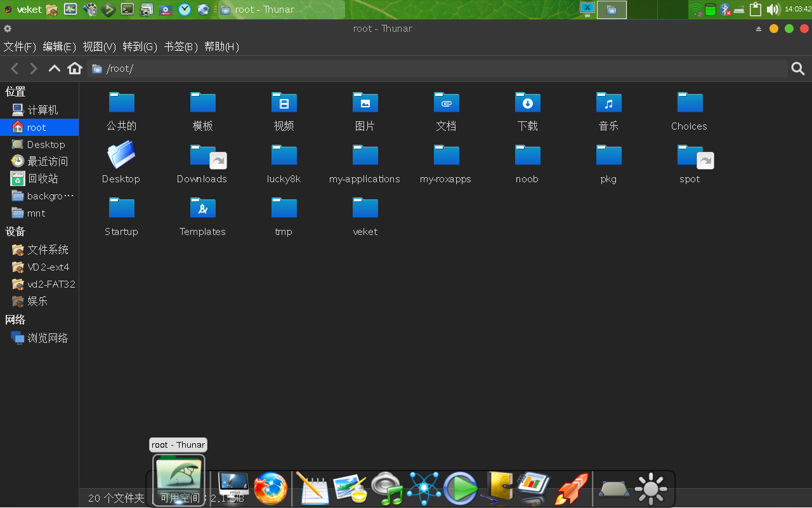The width and height of the screenshot is (812, 508).
Task: Open the clipboard tray icon
Action: [x=755, y=10]
